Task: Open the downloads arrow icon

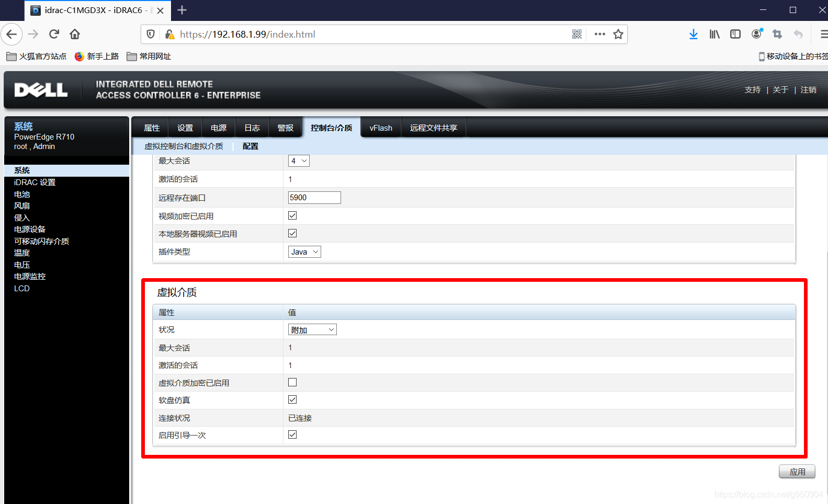Action: coord(694,35)
